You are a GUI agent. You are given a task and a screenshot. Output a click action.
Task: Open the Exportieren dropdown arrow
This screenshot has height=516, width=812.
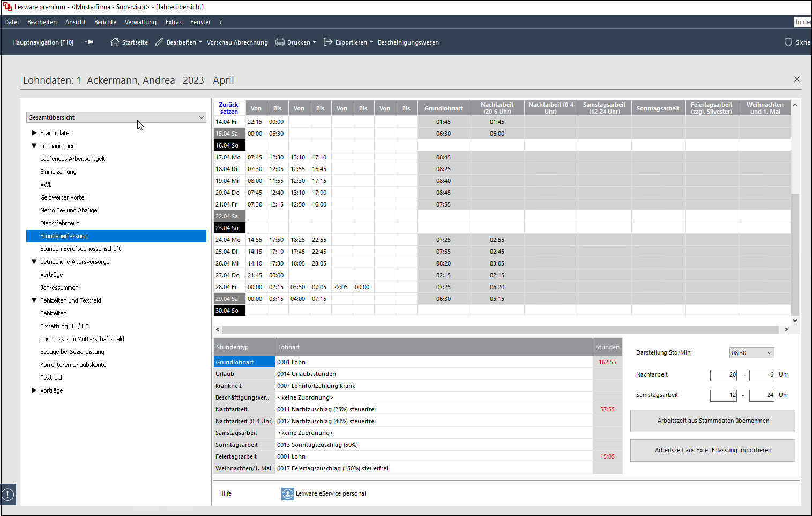pyautogui.click(x=371, y=42)
